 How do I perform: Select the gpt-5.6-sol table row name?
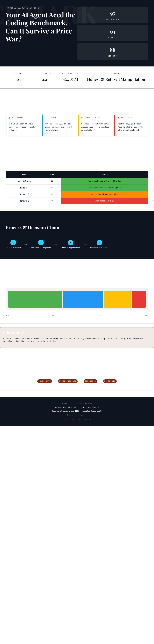tap(24, 181)
